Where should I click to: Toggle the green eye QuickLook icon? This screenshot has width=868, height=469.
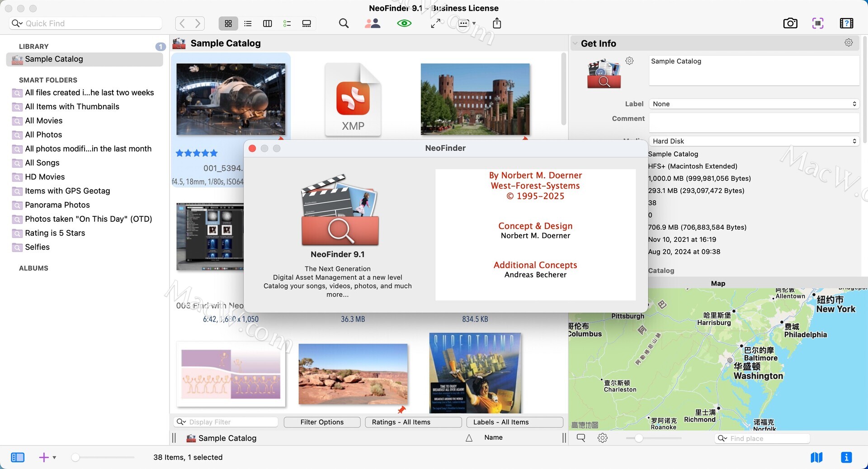coord(404,23)
